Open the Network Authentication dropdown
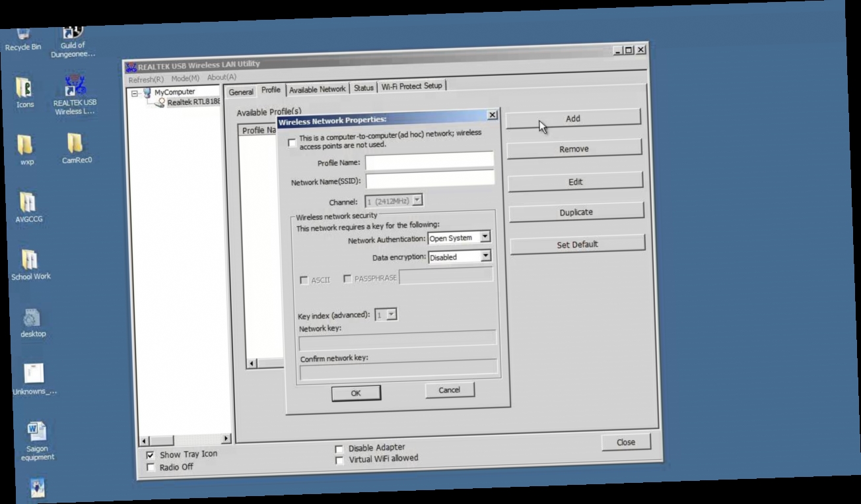 click(485, 236)
